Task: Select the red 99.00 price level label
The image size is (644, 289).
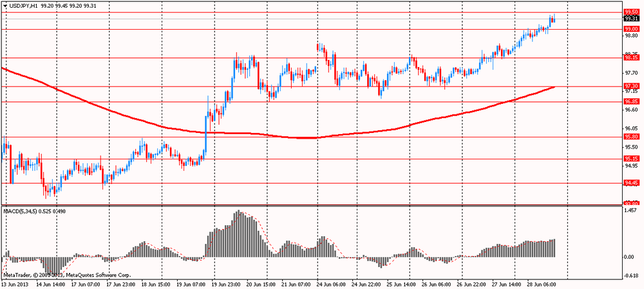Action: (631, 29)
